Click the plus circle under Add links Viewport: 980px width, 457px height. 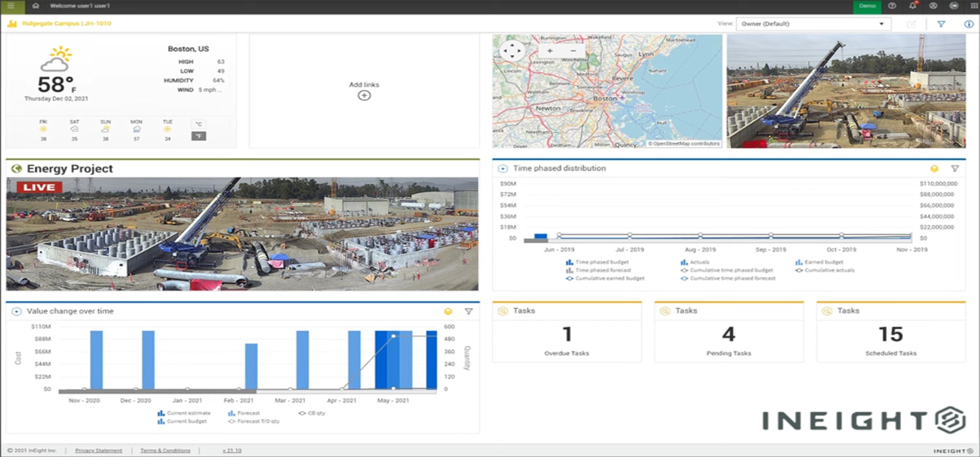pos(364,95)
